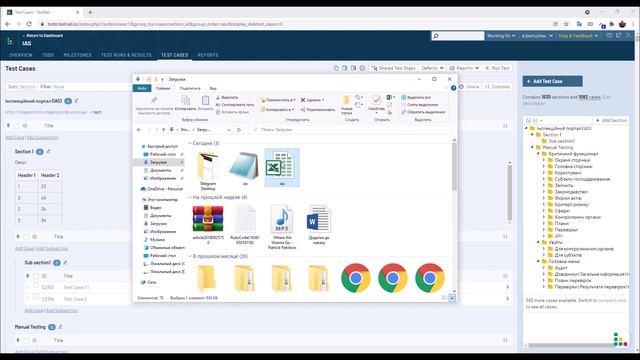This screenshot has height=360, width=640.
Task: Select the Word document file
Action: click(x=319, y=224)
